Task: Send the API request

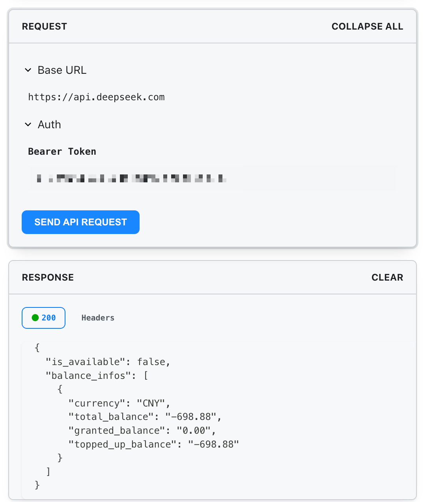Action: pos(80,222)
